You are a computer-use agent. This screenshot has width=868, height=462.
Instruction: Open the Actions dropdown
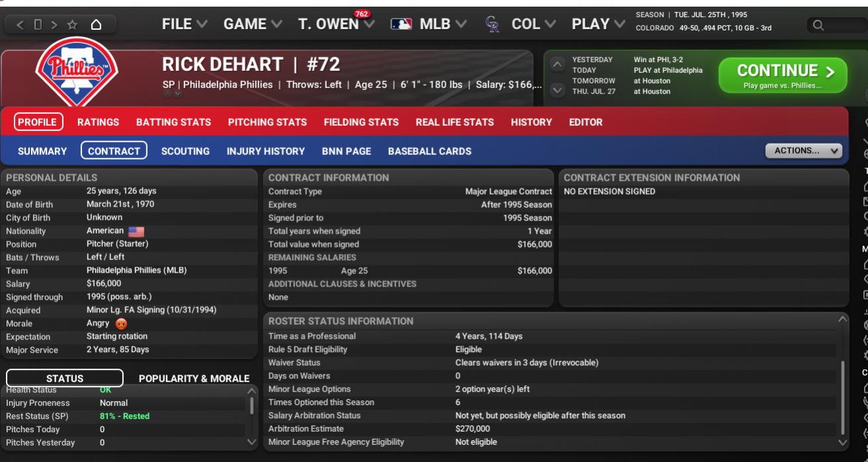point(803,151)
